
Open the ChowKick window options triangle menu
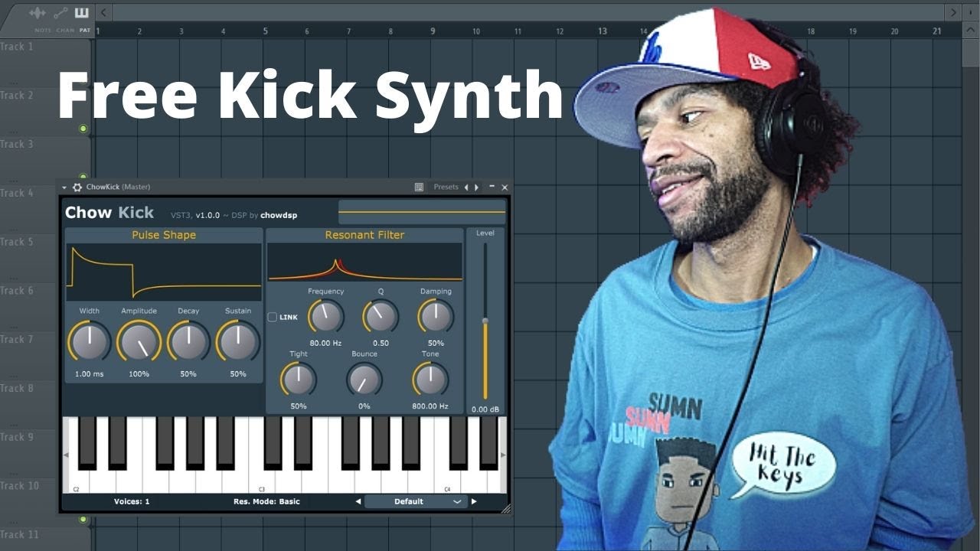pos(64,187)
